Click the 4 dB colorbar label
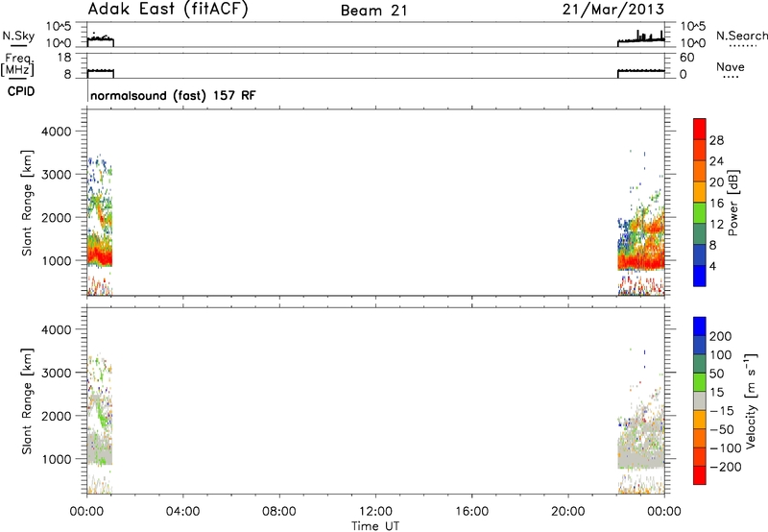The height and width of the screenshot is (532, 768). point(712,267)
